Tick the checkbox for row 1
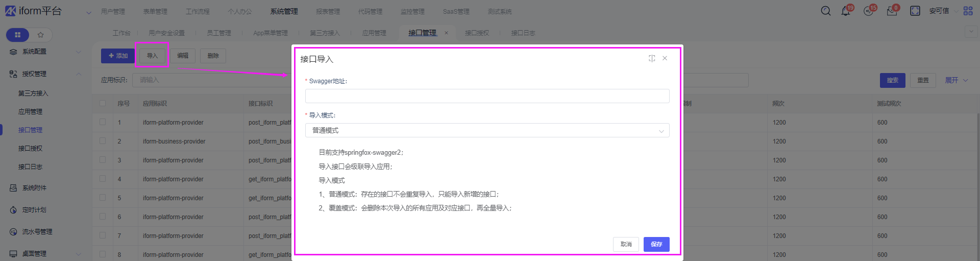This screenshot has height=261, width=980. (x=103, y=122)
